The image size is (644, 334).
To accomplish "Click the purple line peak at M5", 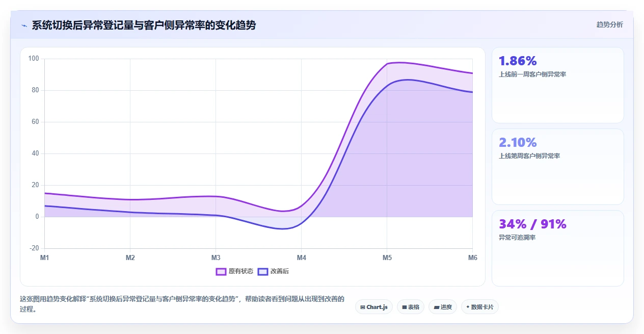I will point(387,64).
